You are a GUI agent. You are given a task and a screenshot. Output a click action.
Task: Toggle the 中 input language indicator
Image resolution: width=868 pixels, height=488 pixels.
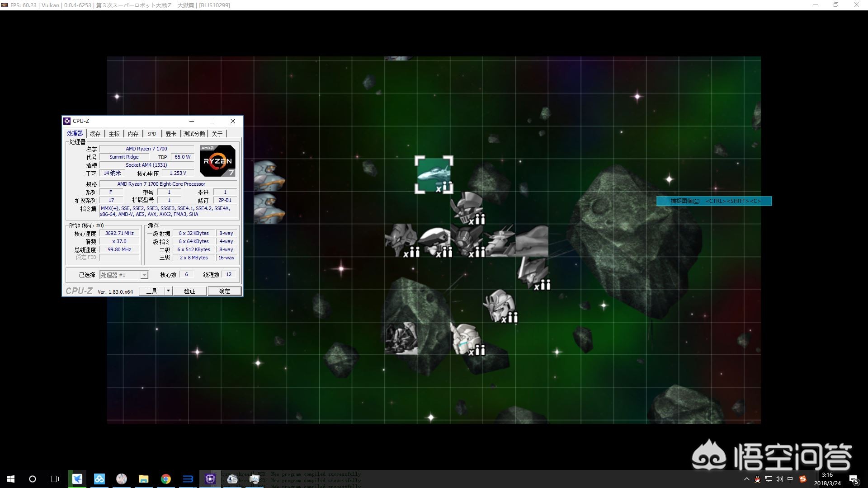click(x=790, y=479)
